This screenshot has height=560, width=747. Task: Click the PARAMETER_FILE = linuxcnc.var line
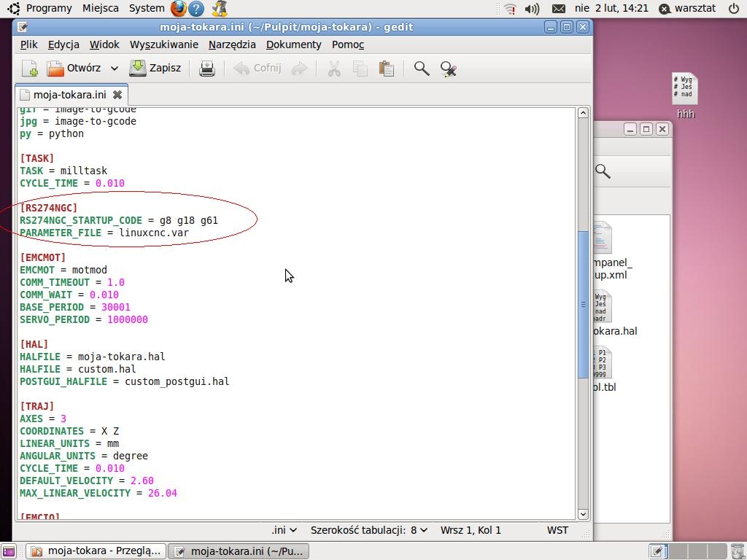(104, 233)
